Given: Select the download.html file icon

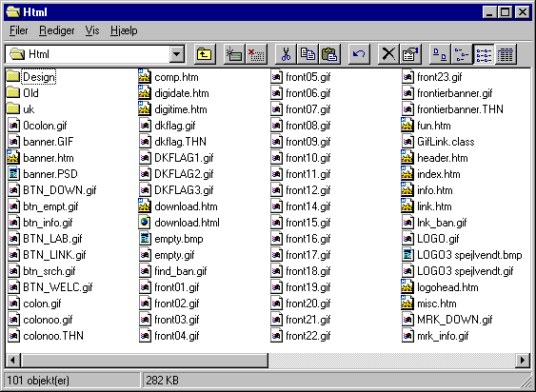Looking at the screenshot, I should coord(145,223).
